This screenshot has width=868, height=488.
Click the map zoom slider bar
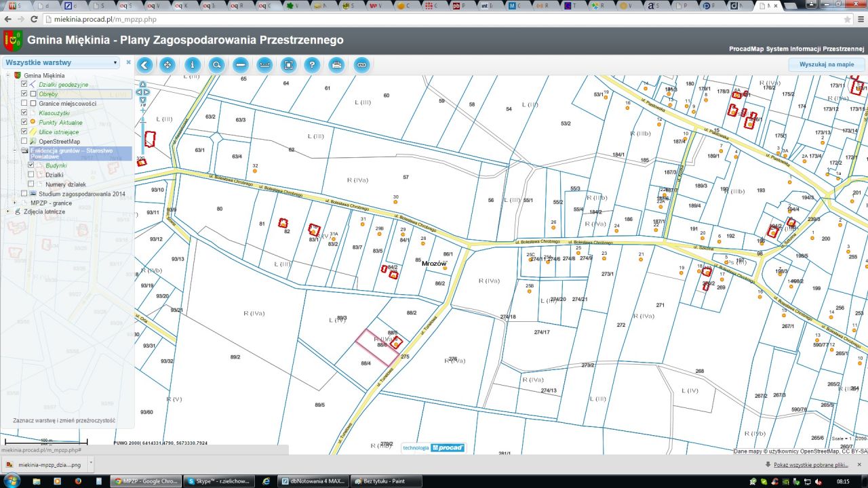[142, 136]
